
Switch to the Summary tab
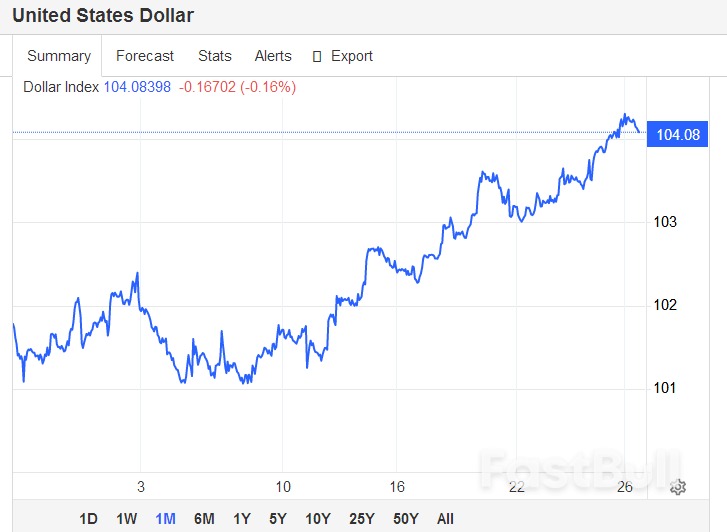point(59,56)
